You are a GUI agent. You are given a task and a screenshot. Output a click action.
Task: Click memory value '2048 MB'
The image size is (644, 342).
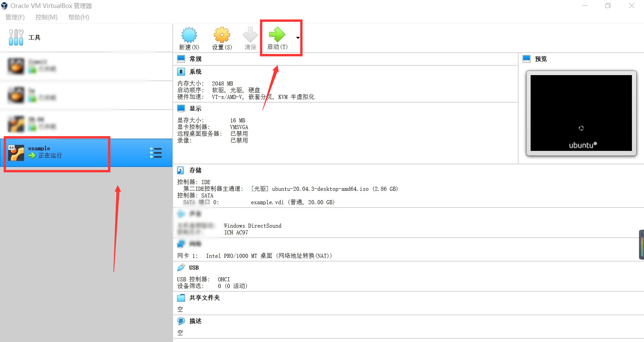[222, 83]
